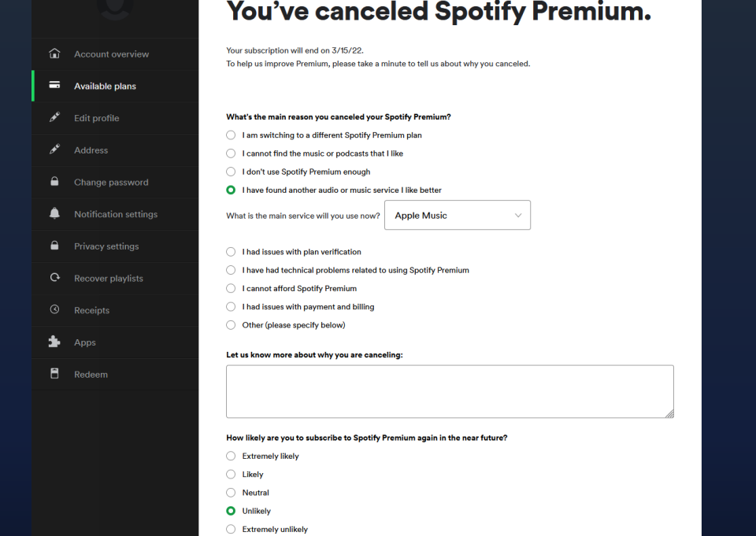The image size is (756, 536).
Task: Click the refresh icon for Recover playlists
Action: pos(54,278)
